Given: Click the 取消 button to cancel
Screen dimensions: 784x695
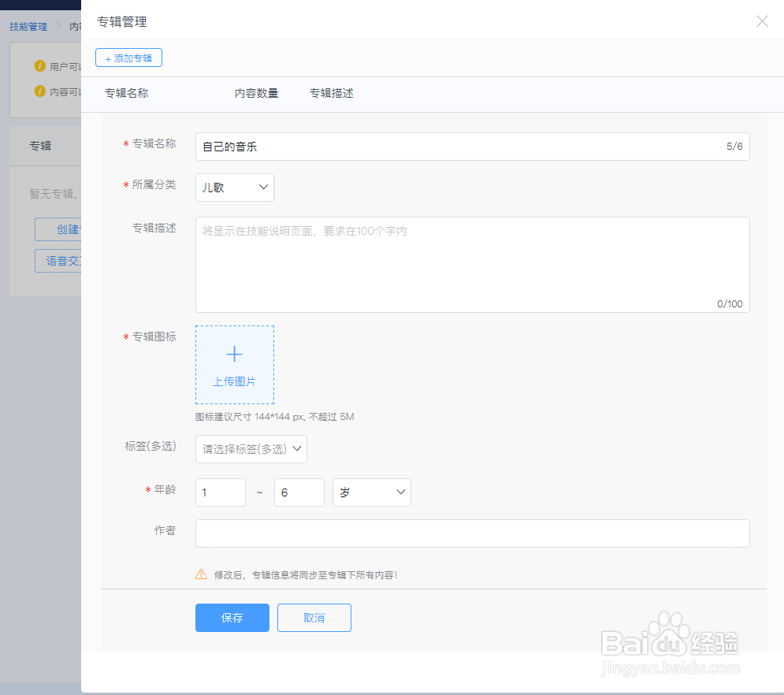Looking at the screenshot, I should 314,618.
